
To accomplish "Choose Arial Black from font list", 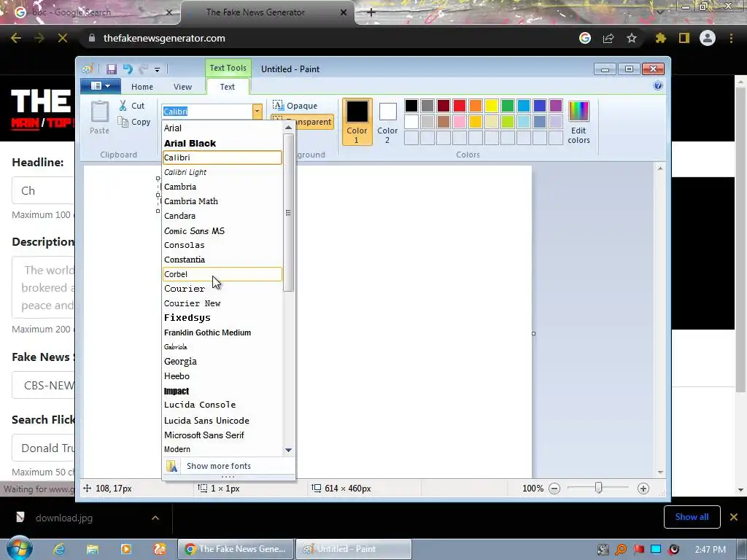I will (x=222, y=143).
